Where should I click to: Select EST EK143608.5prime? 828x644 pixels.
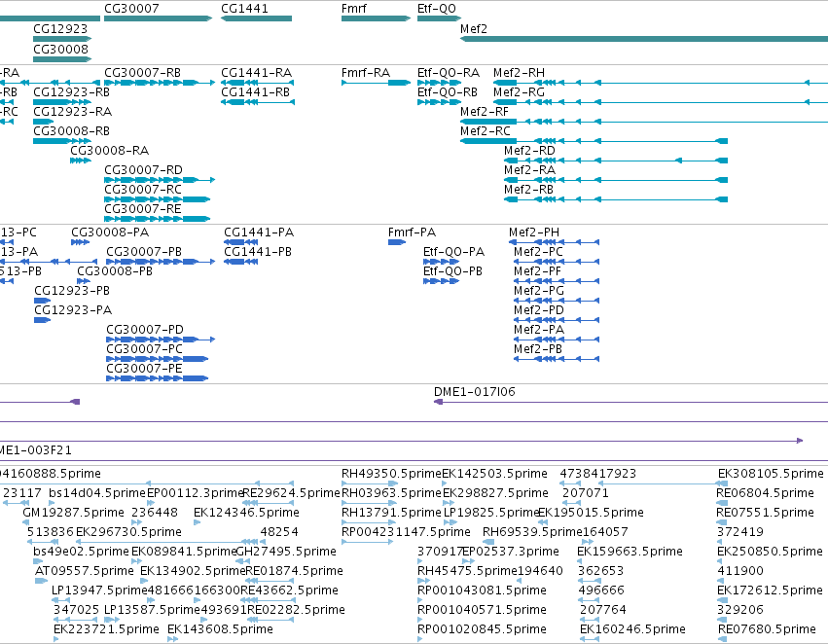coord(220,629)
